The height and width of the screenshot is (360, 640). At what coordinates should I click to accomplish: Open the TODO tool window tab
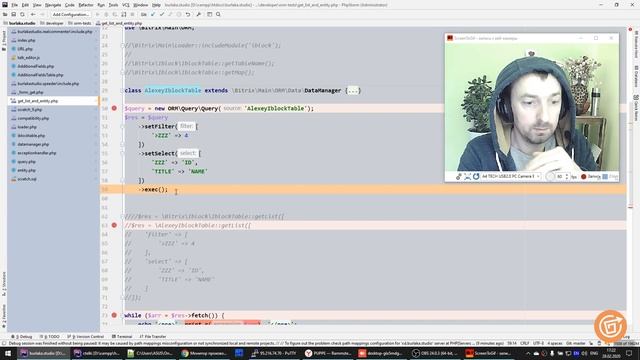[49, 336]
